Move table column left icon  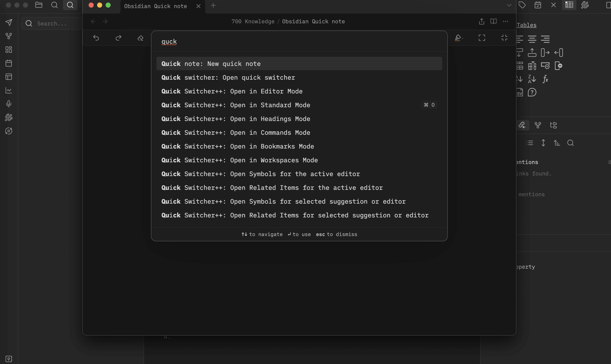point(559,53)
